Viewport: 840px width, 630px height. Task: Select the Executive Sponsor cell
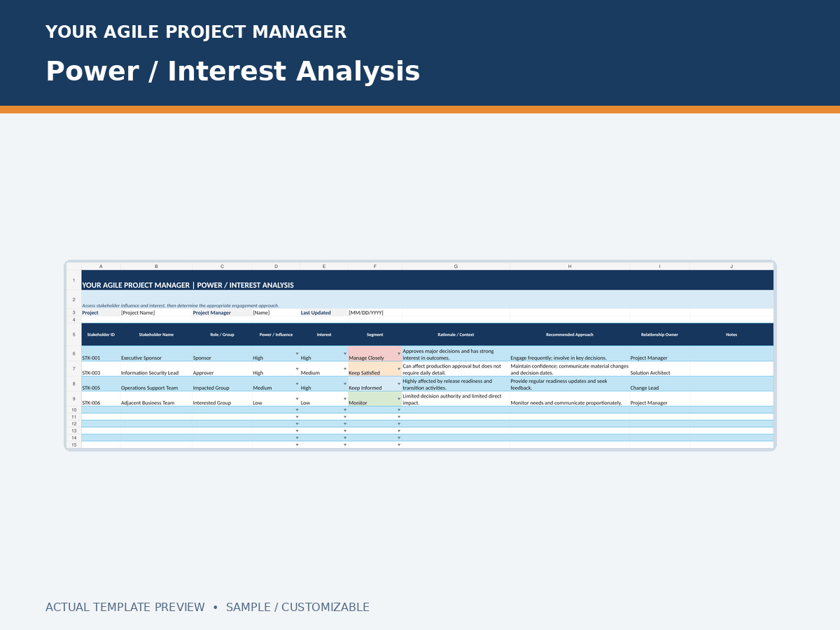pos(156,353)
